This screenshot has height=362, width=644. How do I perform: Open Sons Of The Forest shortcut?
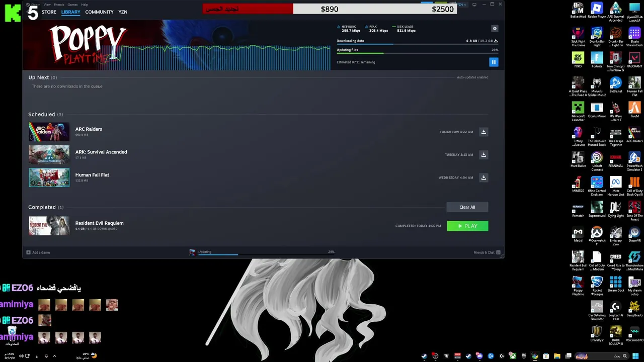[634, 211]
